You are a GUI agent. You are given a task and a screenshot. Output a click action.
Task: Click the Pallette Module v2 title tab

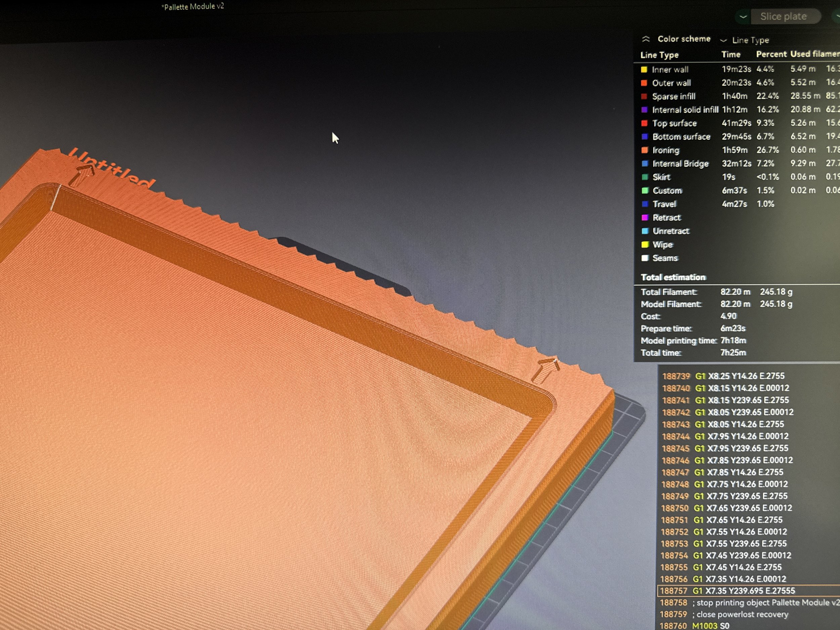tap(193, 6)
